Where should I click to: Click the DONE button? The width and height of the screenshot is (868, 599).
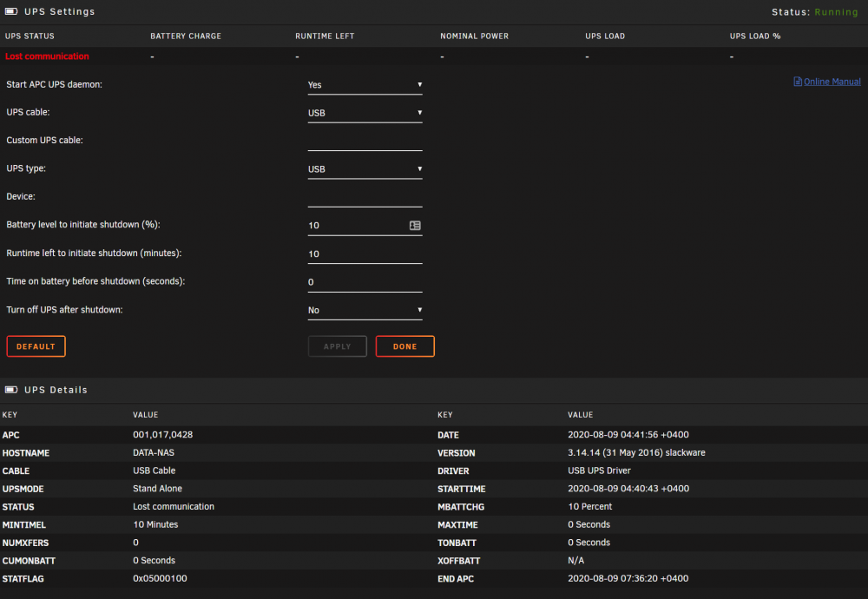(404, 346)
